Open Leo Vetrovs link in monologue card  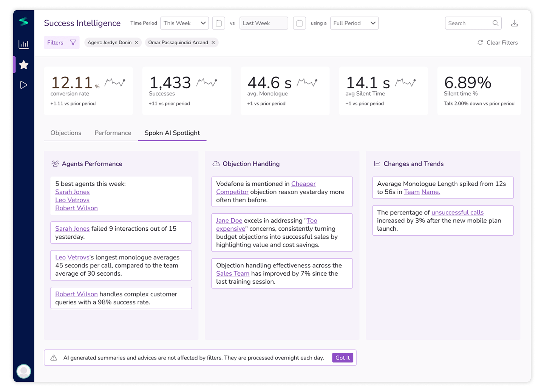click(x=73, y=257)
